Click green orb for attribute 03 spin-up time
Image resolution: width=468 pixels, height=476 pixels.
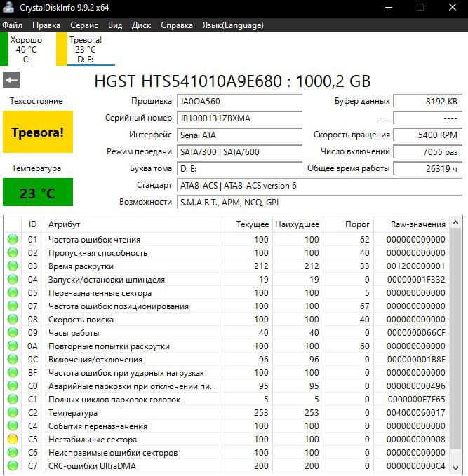click(x=13, y=266)
